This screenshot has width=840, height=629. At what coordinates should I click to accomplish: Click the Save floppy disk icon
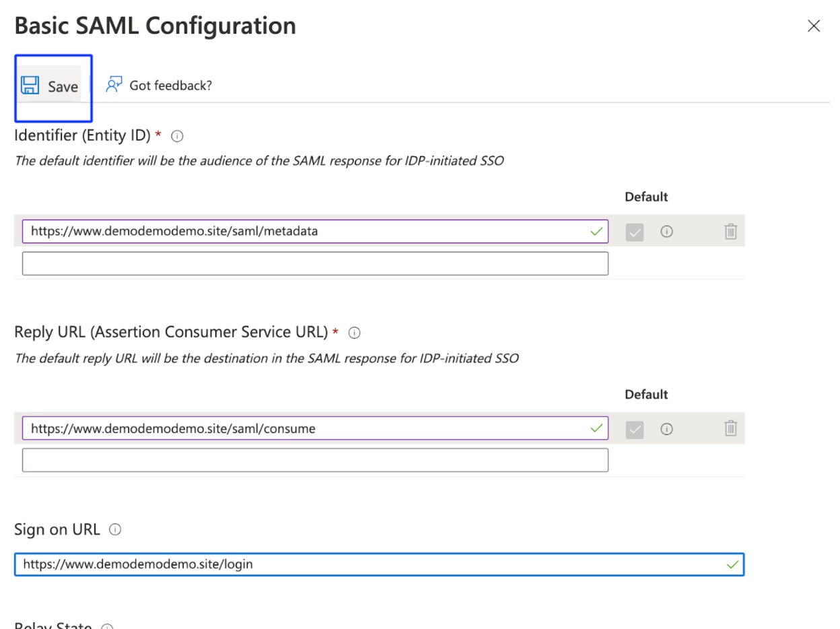(x=30, y=86)
